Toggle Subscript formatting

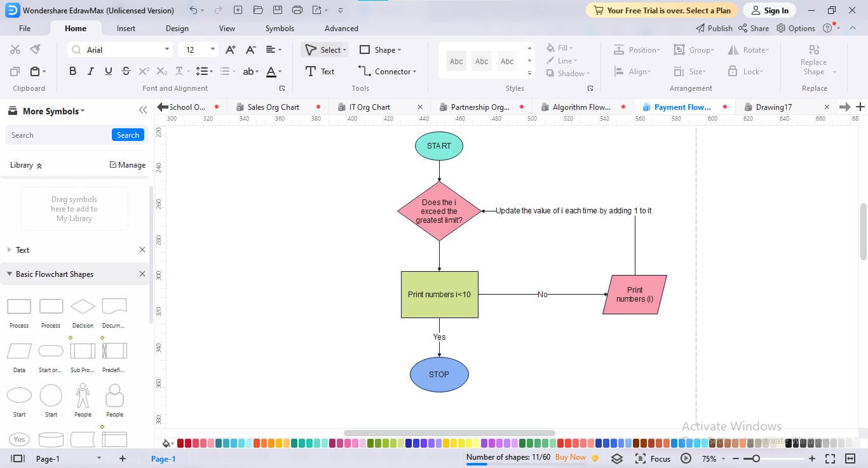[162, 71]
